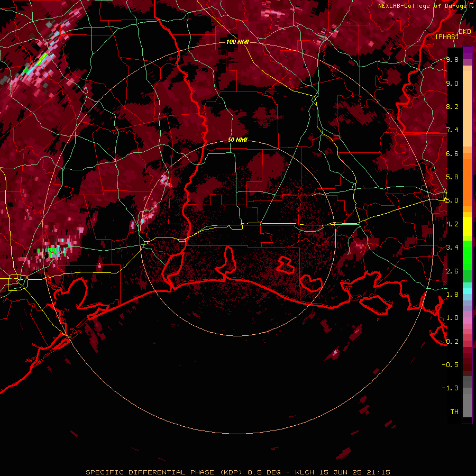The image size is (476, 476).
Task: Click the 1.8 scale value
Action: click(x=452, y=295)
